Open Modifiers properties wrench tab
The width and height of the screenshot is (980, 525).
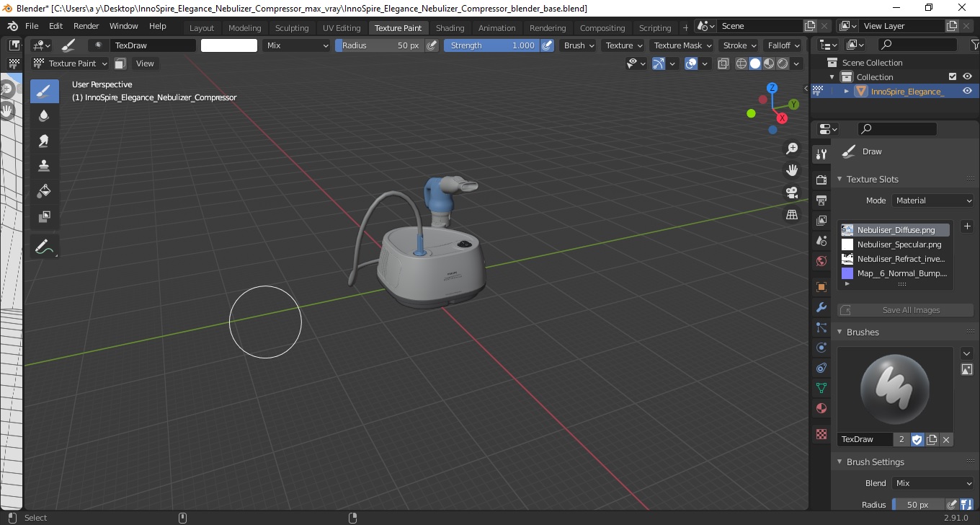point(821,307)
